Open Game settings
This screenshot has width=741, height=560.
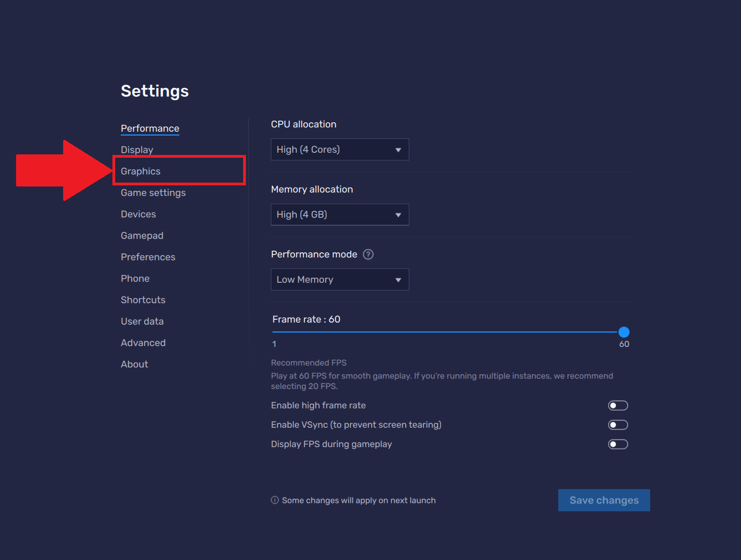(x=153, y=193)
